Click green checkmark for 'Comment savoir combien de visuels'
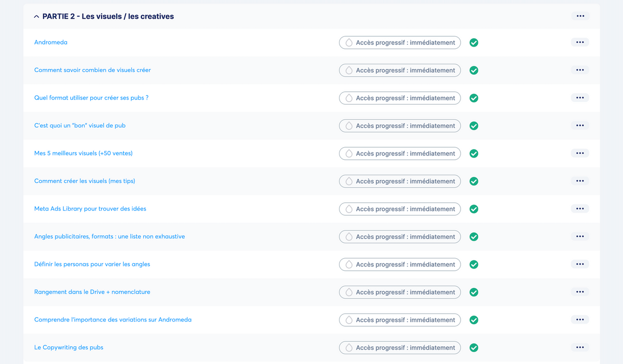Viewport: 623px width, 364px height. click(473, 71)
